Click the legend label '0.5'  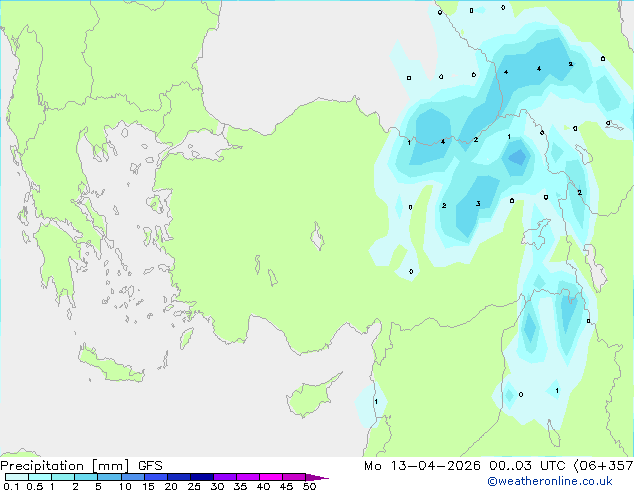(x=35, y=486)
